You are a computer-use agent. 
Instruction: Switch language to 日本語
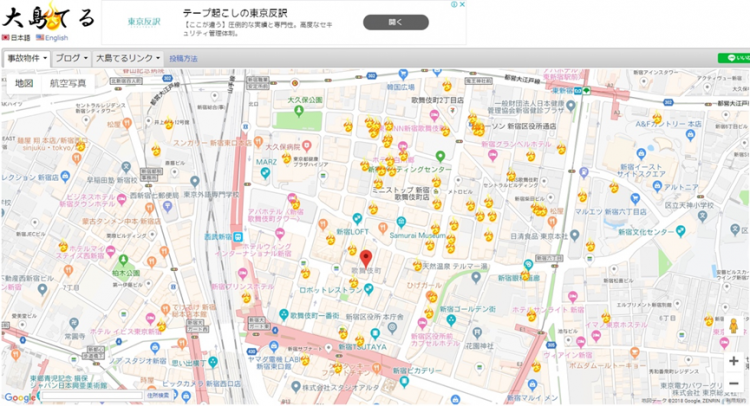tap(16, 37)
